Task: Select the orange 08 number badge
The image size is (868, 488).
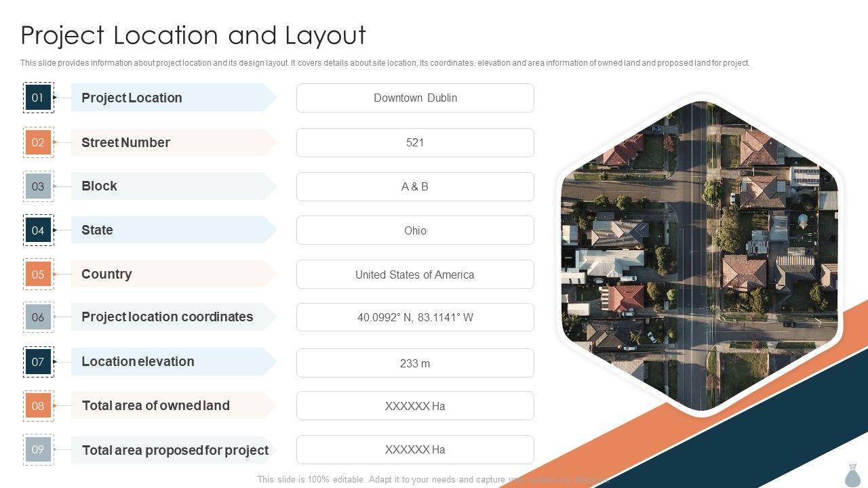Action: click(x=38, y=406)
